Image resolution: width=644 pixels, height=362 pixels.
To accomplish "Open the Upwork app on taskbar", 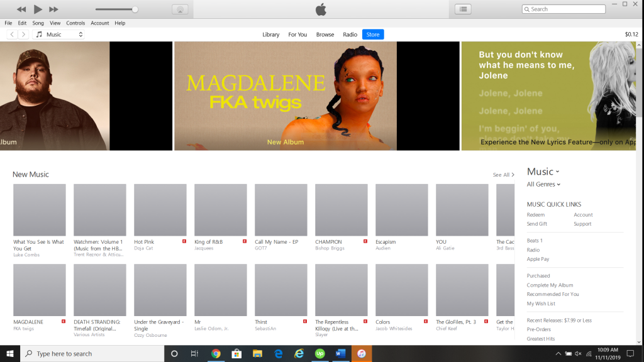I will [319, 353].
